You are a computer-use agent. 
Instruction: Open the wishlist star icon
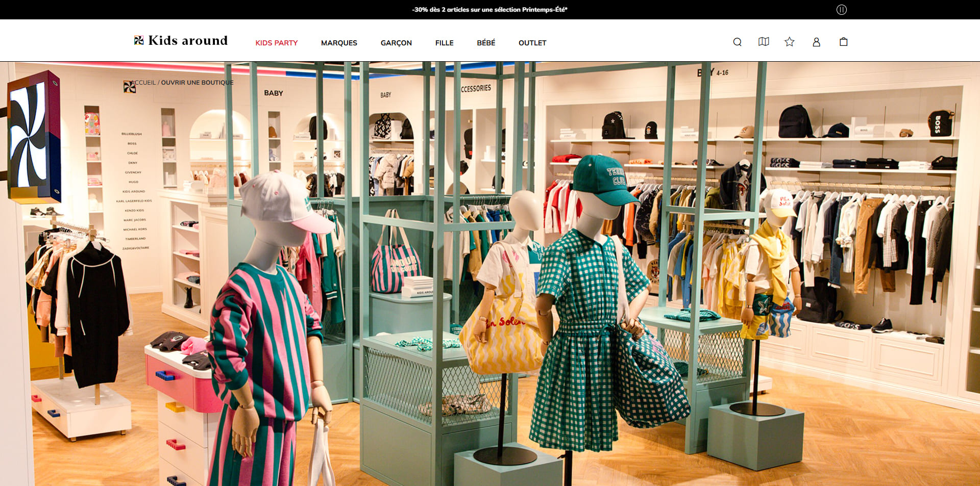(x=790, y=42)
